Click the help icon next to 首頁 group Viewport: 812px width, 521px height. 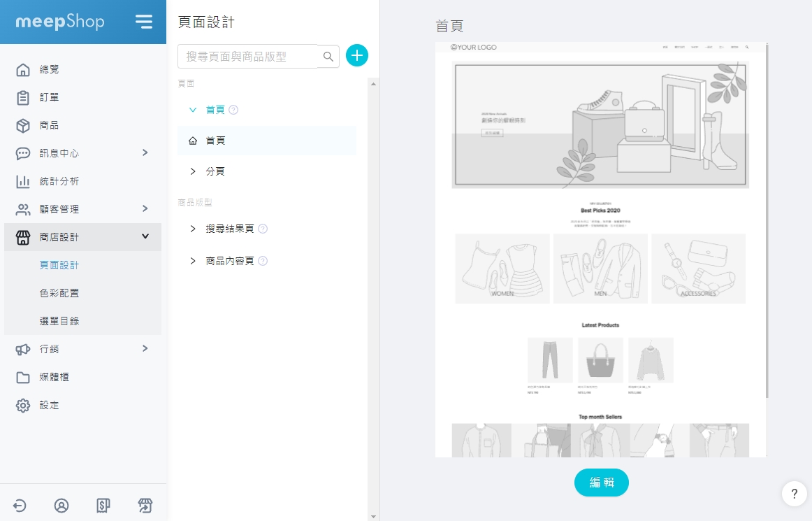click(233, 110)
